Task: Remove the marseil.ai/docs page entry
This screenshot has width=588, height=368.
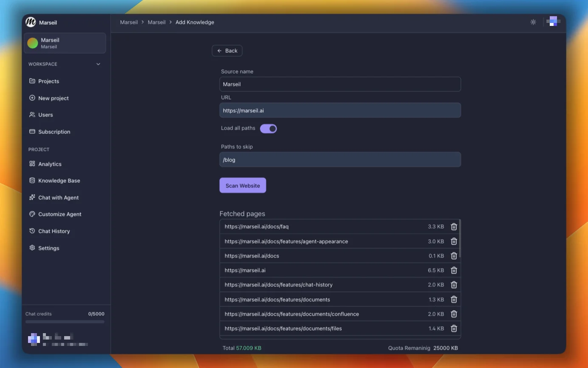Action: point(454,256)
